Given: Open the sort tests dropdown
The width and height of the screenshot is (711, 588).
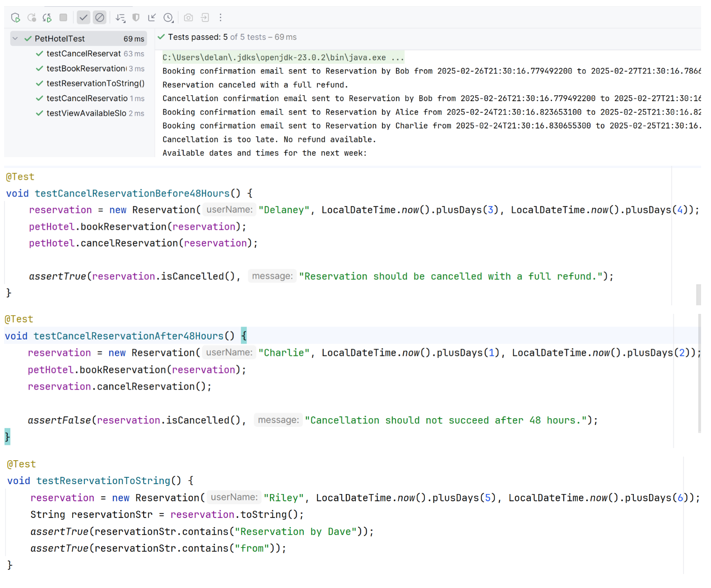Looking at the screenshot, I should pyautogui.click(x=120, y=18).
